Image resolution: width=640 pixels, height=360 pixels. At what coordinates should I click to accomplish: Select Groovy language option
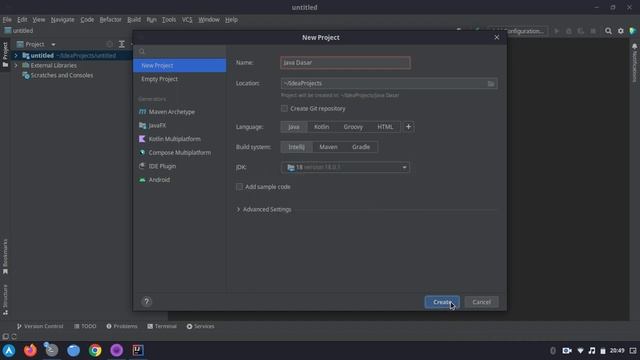click(x=353, y=127)
